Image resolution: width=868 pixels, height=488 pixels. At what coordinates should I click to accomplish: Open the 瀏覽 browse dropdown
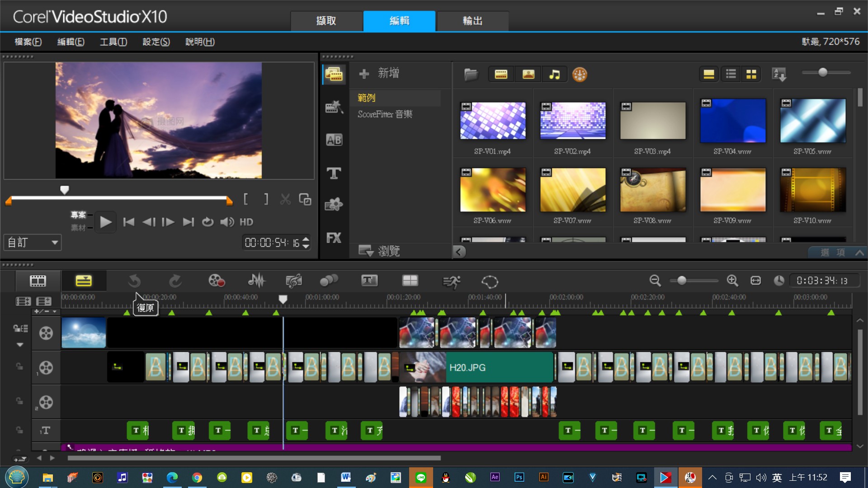click(380, 251)
